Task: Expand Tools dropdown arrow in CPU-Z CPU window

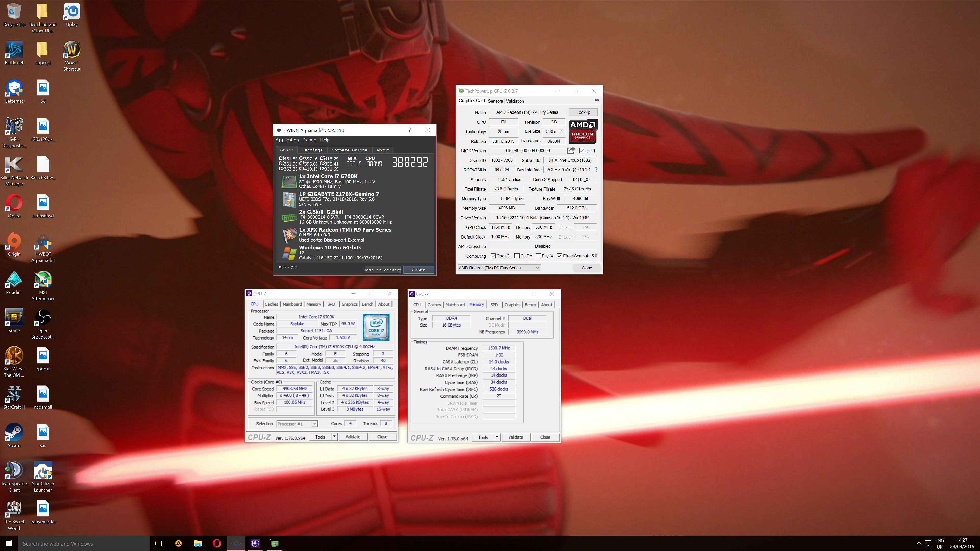Action: coord(334,437)
